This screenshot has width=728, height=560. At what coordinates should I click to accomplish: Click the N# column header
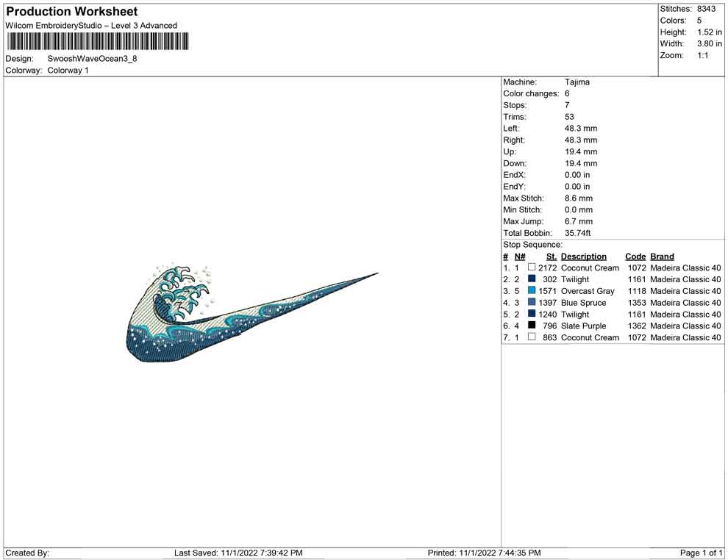[519, 256]
